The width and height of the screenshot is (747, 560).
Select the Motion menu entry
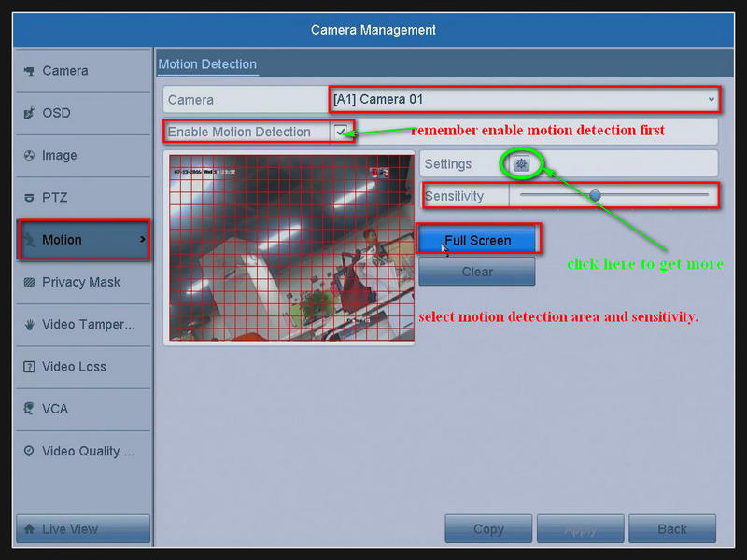tap(83, 240)
